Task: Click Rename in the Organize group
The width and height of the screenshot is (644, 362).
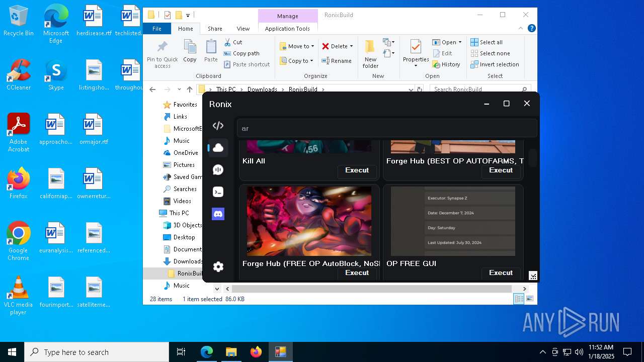Action: (337, 61)
